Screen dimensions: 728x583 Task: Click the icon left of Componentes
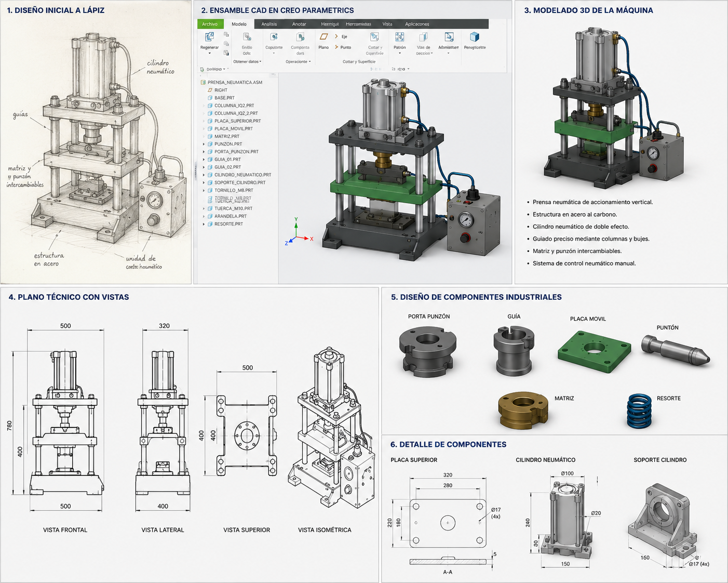(274, 37)
